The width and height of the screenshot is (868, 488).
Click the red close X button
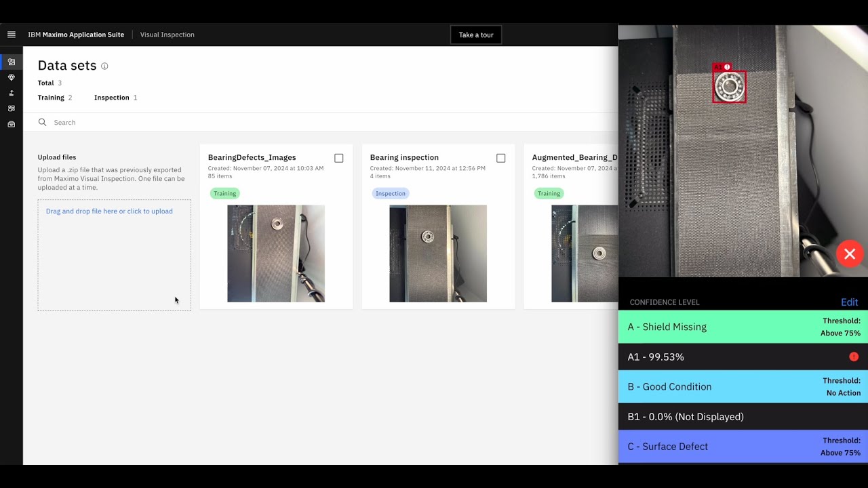pyautogui.click(x=849, y=254)
